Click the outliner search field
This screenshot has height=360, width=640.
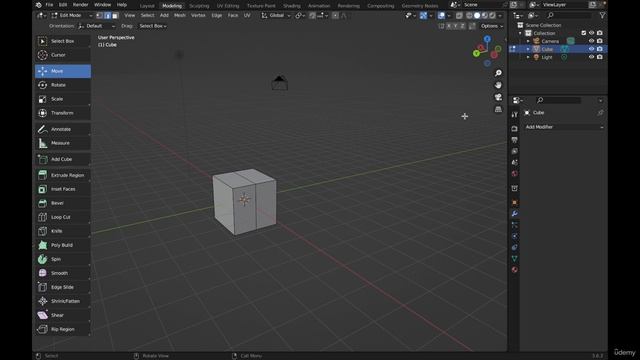click(x=569, y=16)
